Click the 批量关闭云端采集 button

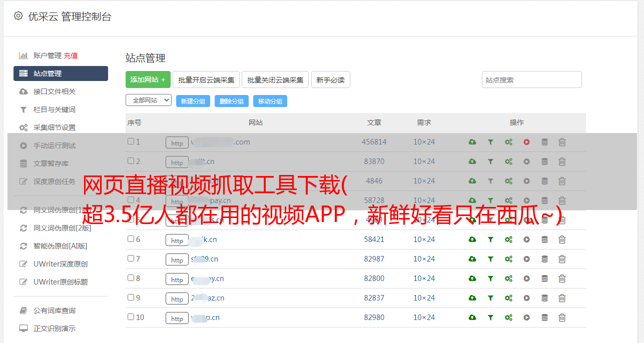(x=275, y=79)
